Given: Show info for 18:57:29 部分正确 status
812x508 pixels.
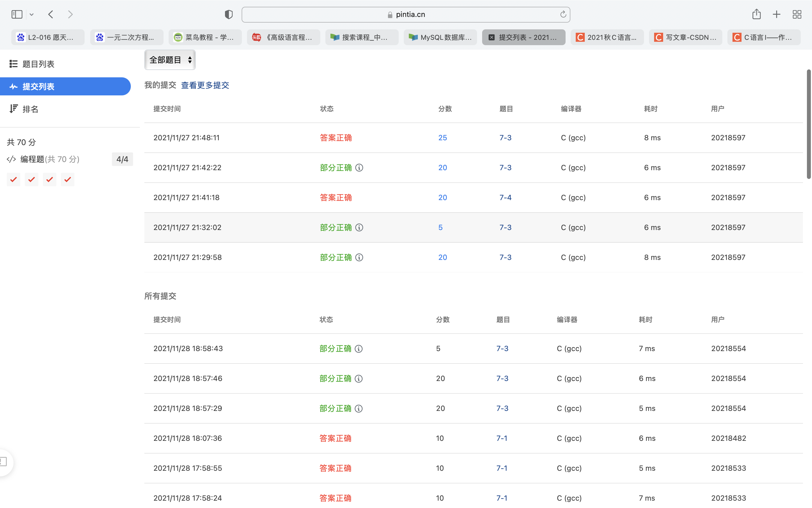Looking at the screenshot, I should coord(358,409).
